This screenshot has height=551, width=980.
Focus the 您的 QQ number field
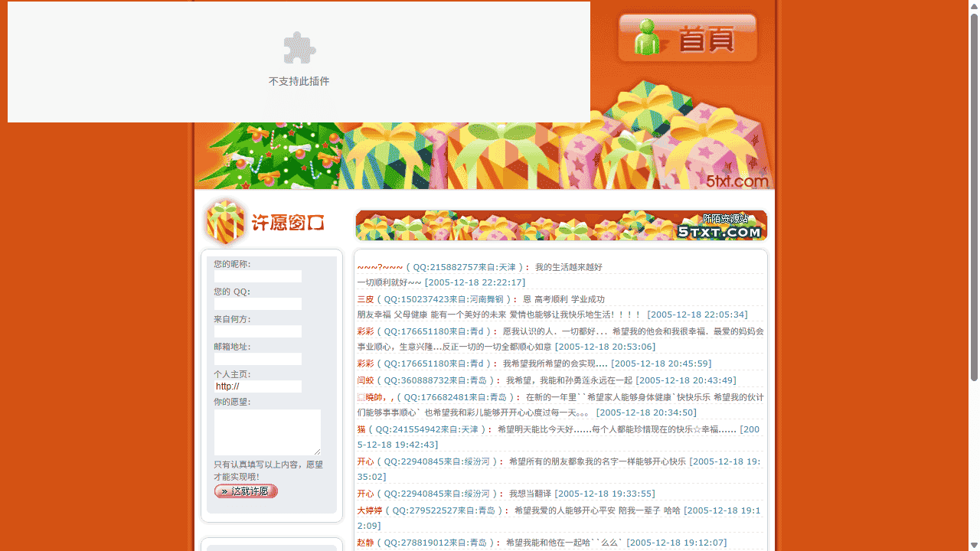pyautogui.click(x=257, y=304)
